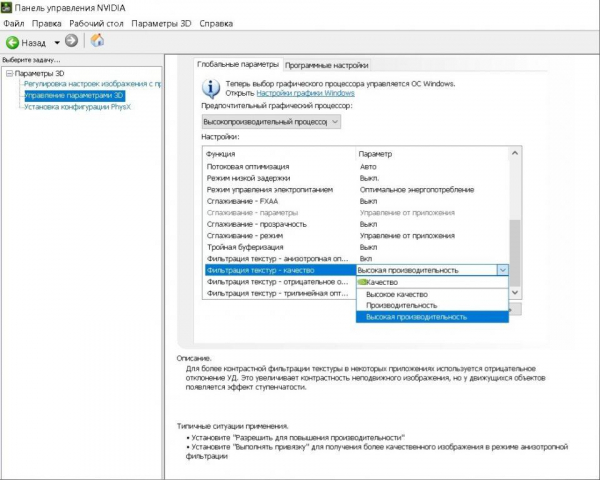Click the Функция column header

tap(279, 154)
